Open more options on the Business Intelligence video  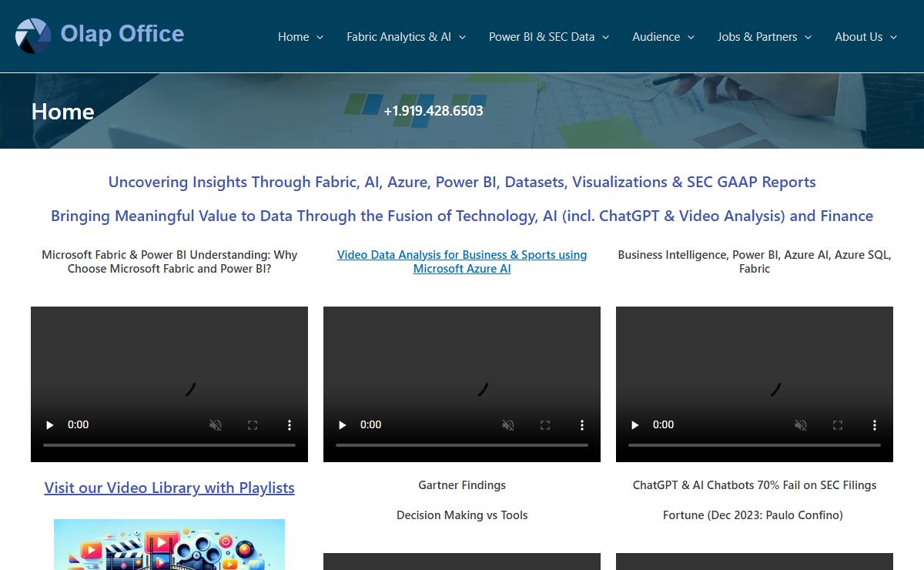(x=875, y=424)
